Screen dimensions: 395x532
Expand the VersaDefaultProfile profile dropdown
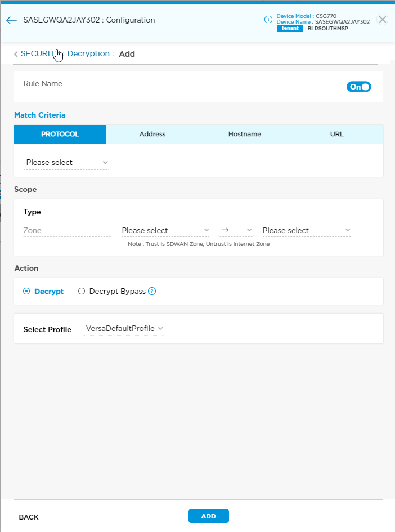(x=124, y=329)
